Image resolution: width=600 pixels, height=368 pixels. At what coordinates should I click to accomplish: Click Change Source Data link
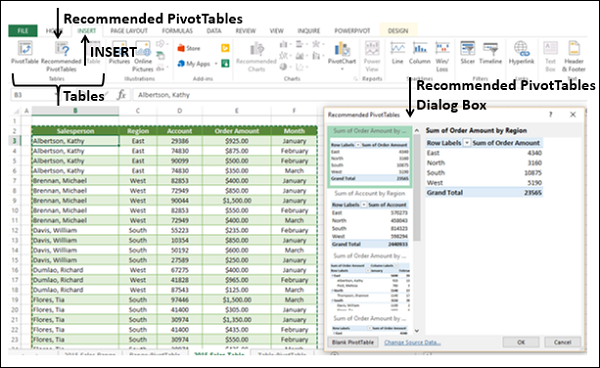point(412,342)
